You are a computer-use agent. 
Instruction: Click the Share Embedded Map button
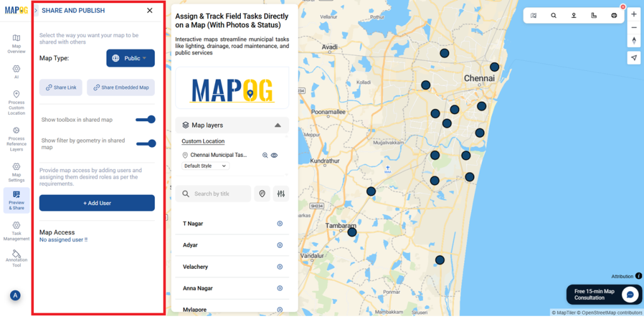(121, 88)
